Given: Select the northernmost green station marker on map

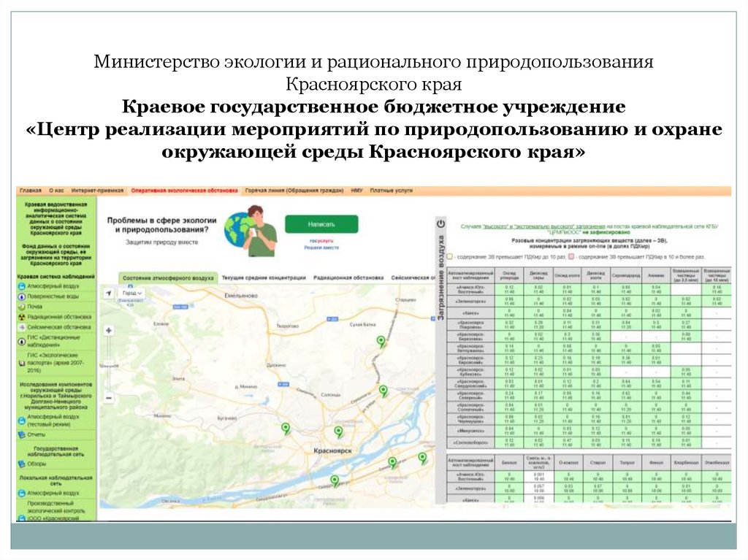Looking at the screenshot, I should [380, 341].
